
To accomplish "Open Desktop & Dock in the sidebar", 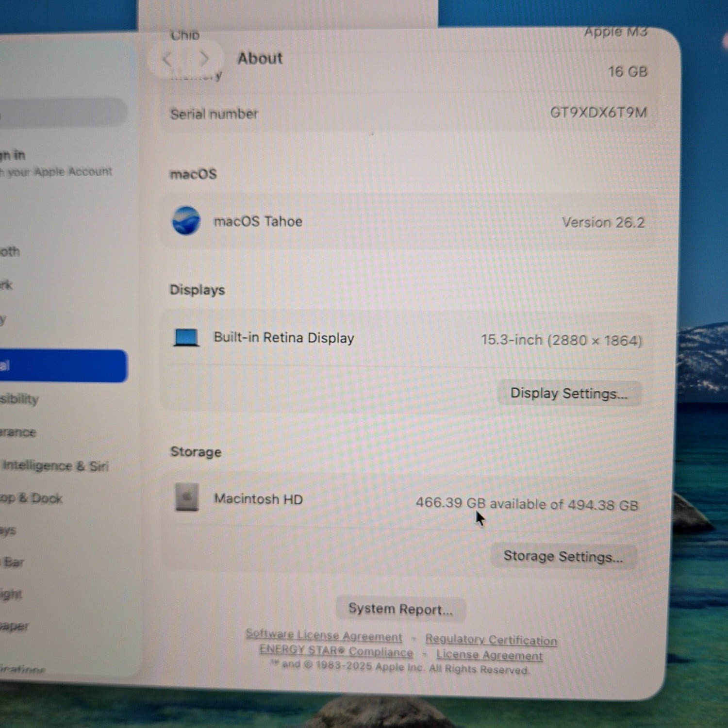I will tap(32, 498).
